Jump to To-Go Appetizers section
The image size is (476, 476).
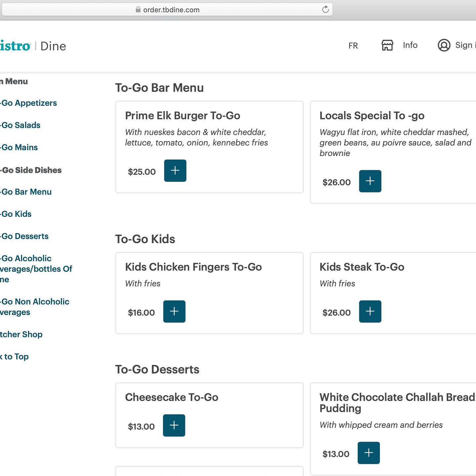(29, 103)
